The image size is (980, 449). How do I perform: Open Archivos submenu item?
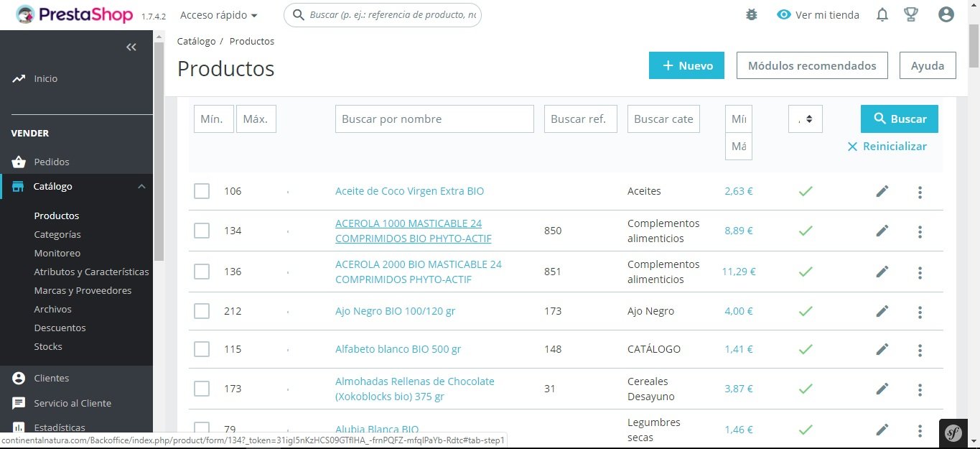pyautogui.click(x=53, y=309)
